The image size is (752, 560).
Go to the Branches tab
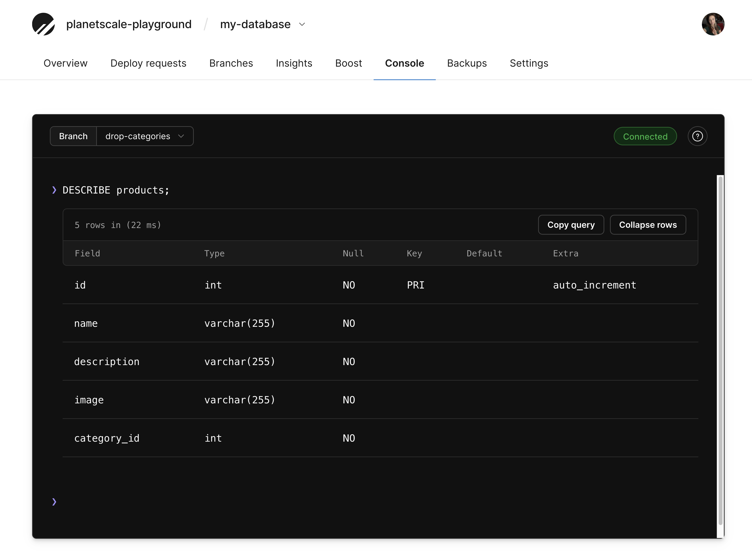(231, 63)
